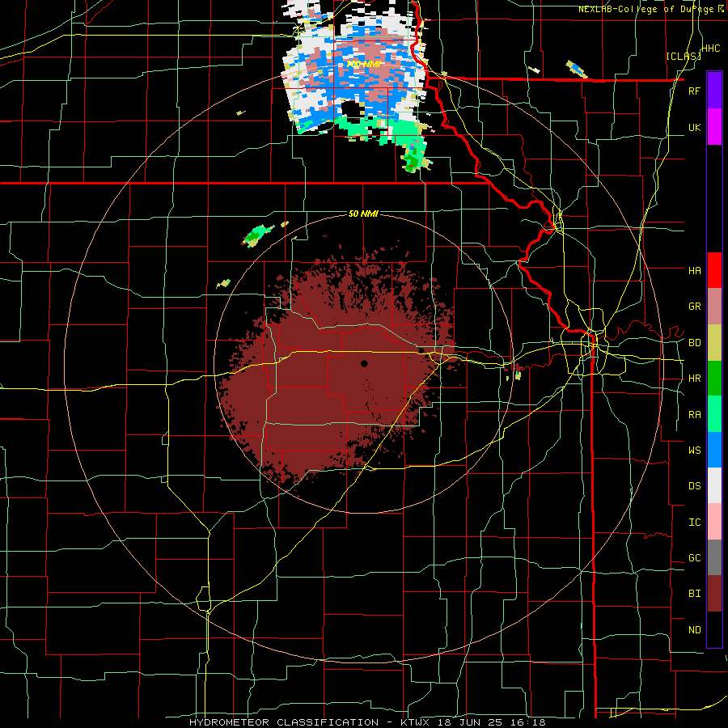Viewport: 728px width, 728px height.
Task: Click the GC gray legend color swatch
Action: coord(714,558)
